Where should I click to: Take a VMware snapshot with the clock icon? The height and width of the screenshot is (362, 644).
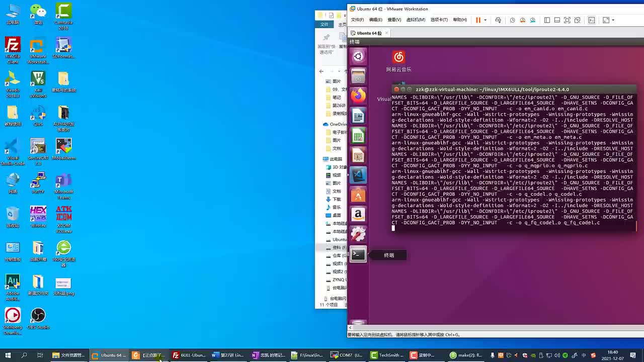coord(513,20)
